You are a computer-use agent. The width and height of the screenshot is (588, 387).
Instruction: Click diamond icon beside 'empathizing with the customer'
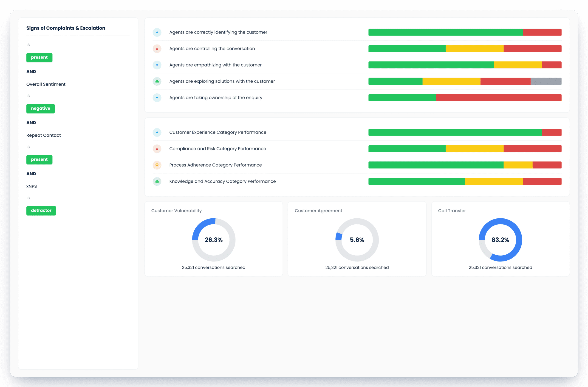(157, 65)
